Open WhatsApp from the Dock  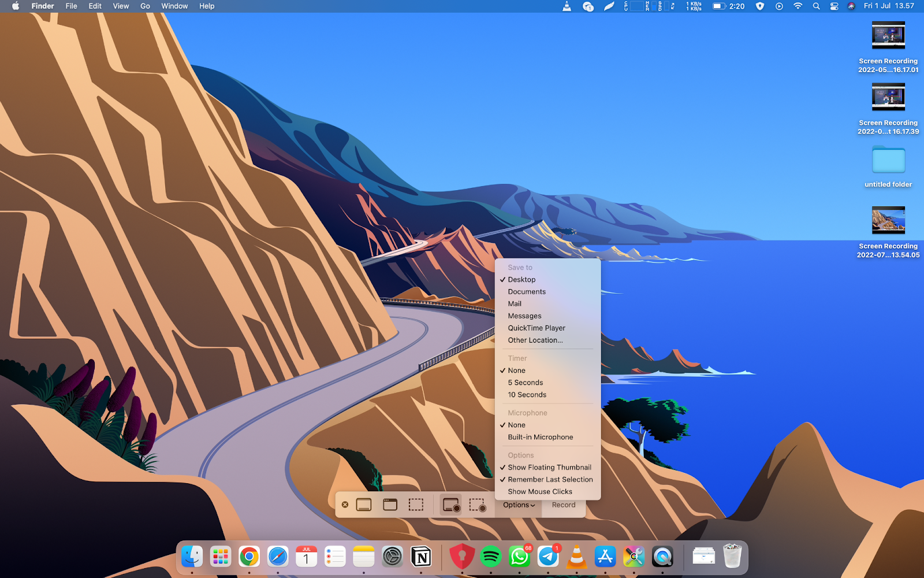519,557
